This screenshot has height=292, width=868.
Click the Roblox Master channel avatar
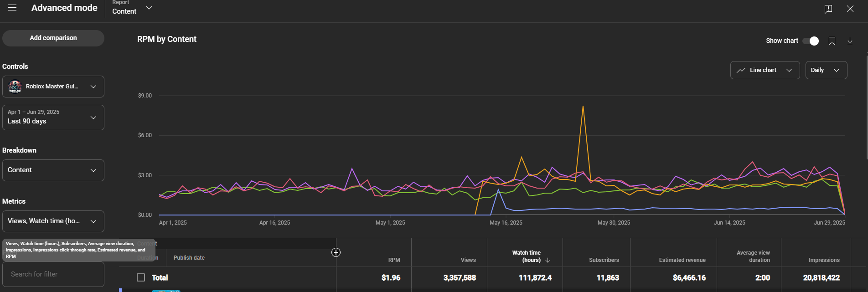pos(15,87)
